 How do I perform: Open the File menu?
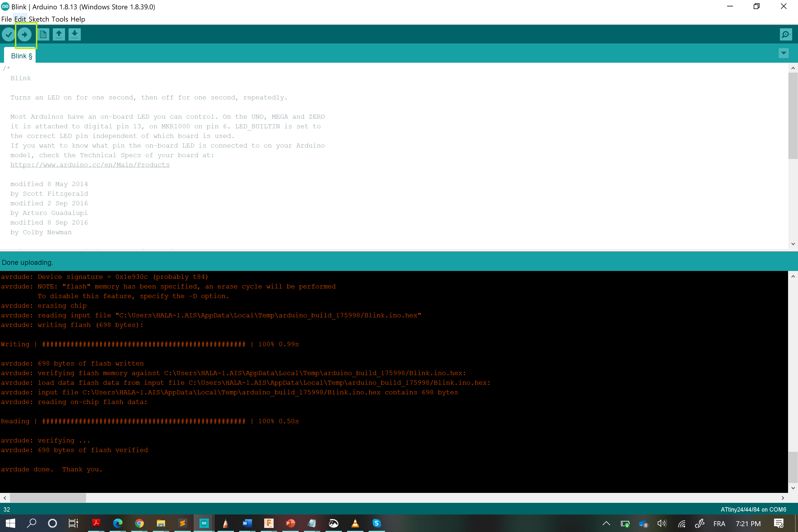click(6, 19)
